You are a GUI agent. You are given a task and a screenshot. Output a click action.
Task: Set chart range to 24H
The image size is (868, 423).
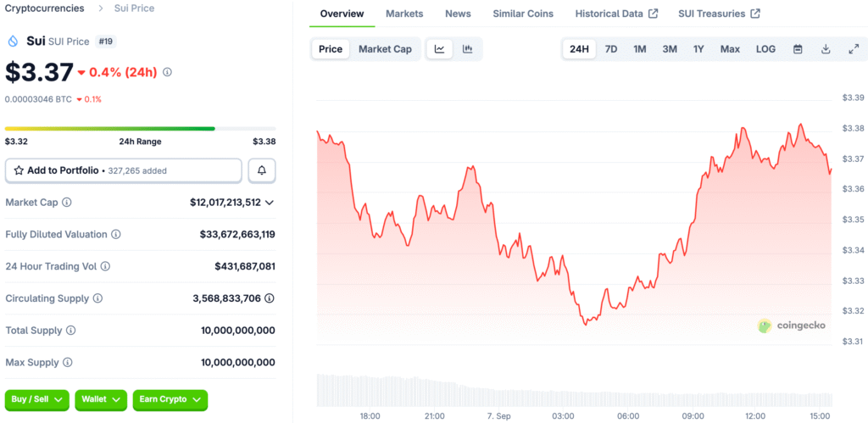tap(579, 48)
